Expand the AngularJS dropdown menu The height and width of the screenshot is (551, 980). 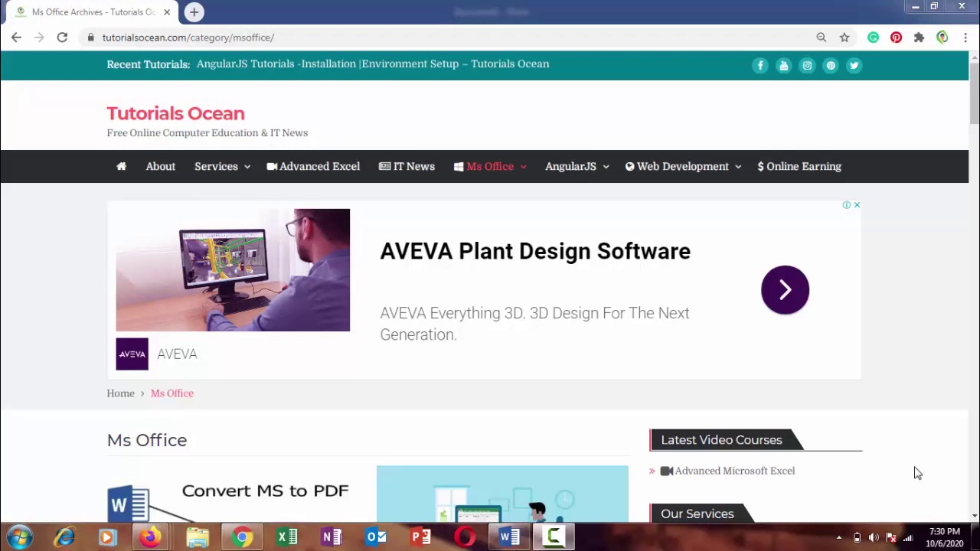577,167
